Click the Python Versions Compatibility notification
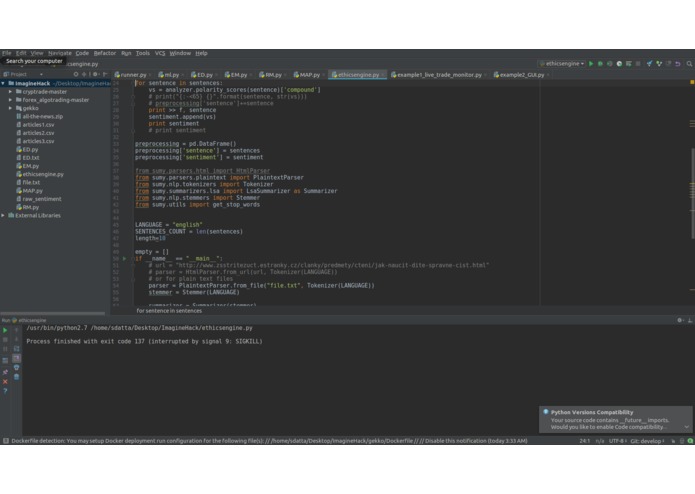 coord(615,419)
